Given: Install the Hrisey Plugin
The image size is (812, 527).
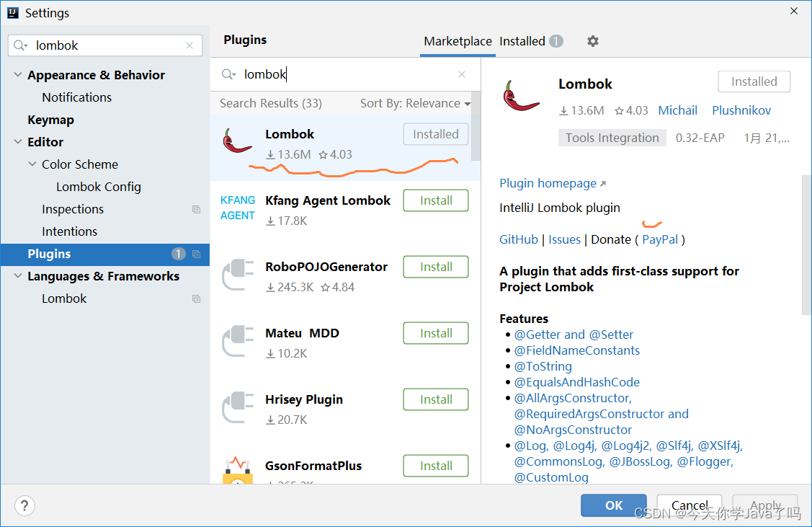Looking at the screenshot, I should pos(436,399).
